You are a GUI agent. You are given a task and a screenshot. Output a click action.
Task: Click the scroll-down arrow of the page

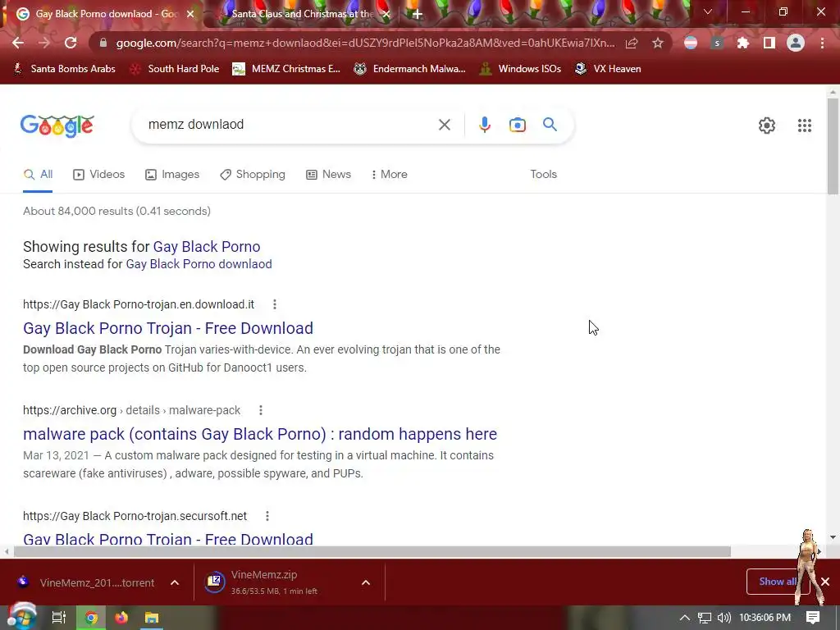[x=833, y=537]
